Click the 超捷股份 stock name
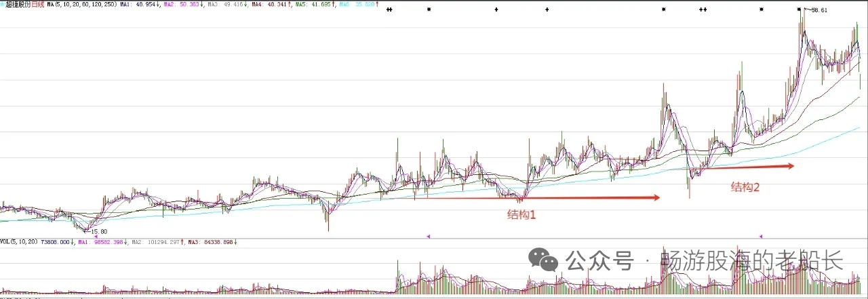 (18, 4)
